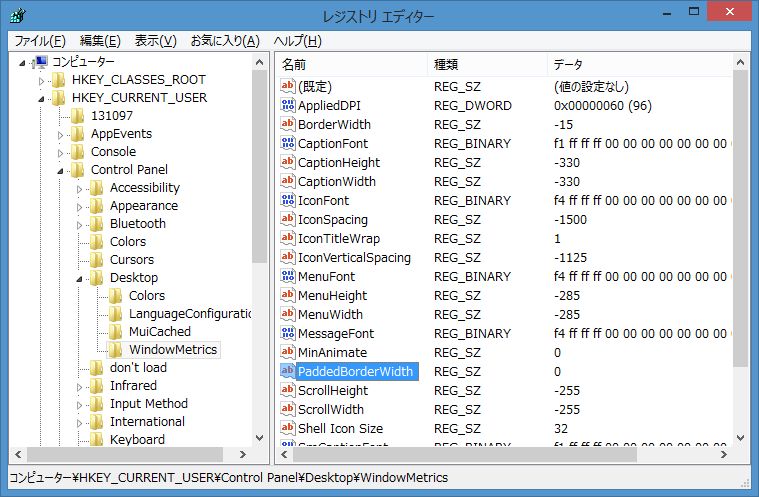Click the AppliedDPI DWORD value icon
The image size is (759, 497).
point(288,106)
